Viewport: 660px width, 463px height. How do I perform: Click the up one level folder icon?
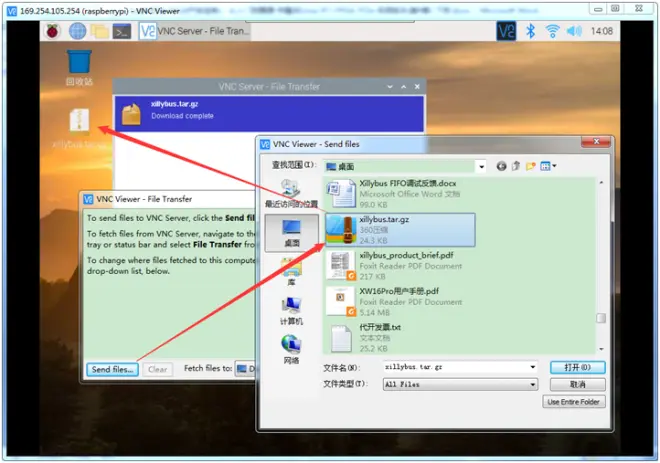516,166
